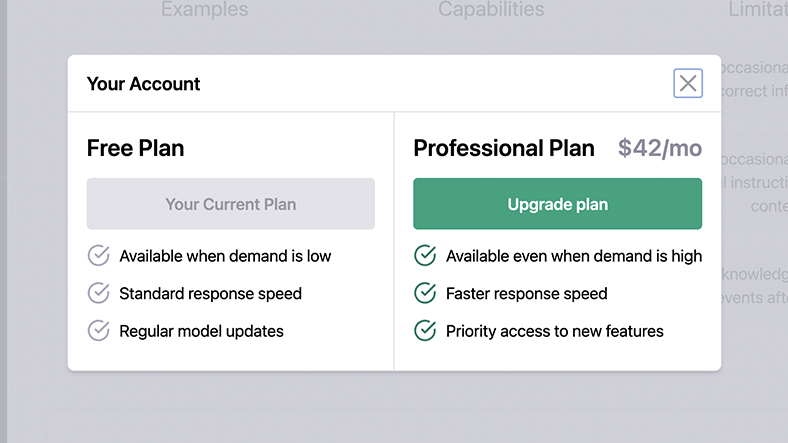
Task: Select the Examples heading behind the dialog
Action: point(204,10)
